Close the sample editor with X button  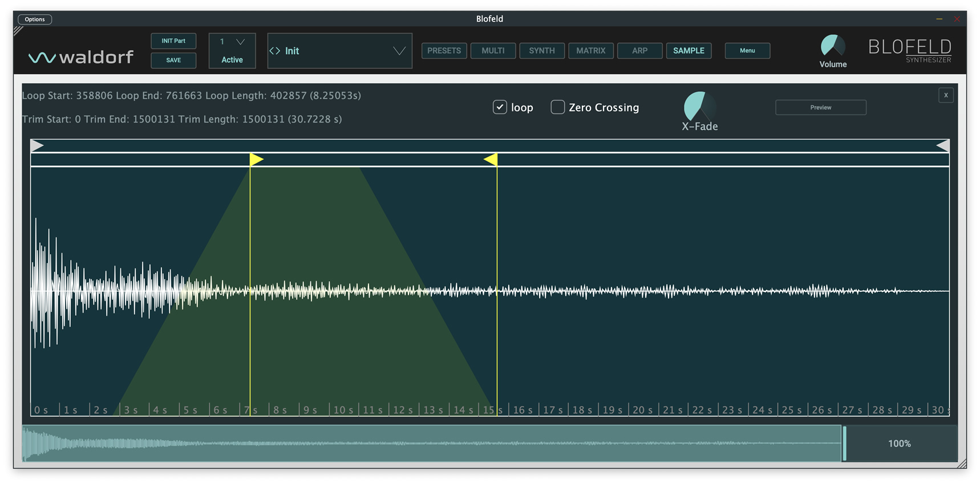(x=946, y=95)
